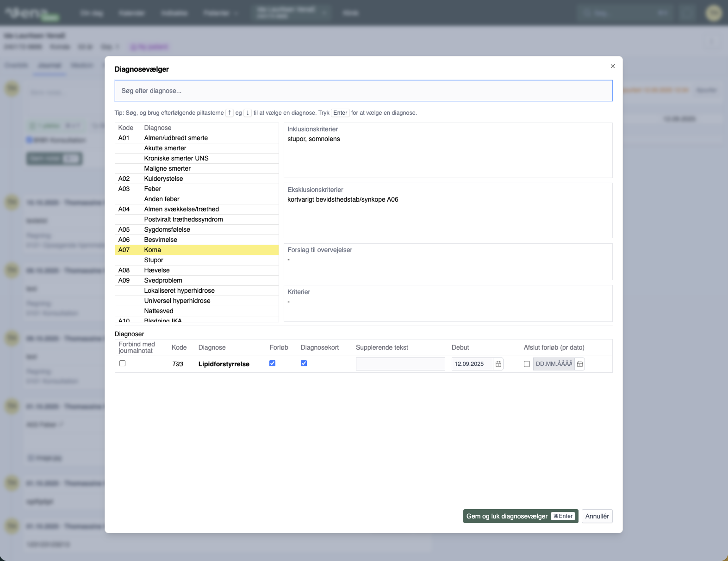Select Postviralt træthedssyndrom from the list
Image resolution: width=728 pixels, height=561 pixels.
183,219
